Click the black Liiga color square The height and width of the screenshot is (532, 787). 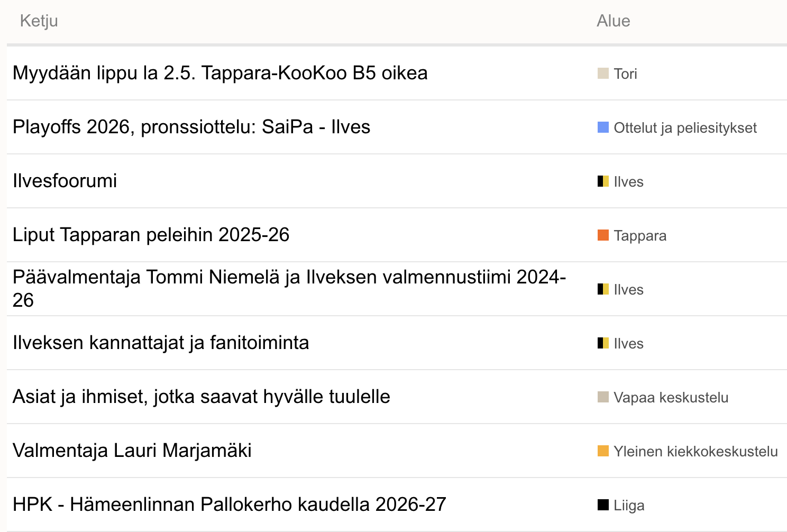point(603,505)
